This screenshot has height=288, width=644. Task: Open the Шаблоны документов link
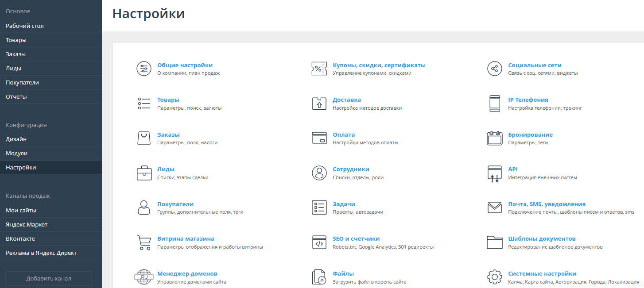pyautogui.click(x=542, y=238)
